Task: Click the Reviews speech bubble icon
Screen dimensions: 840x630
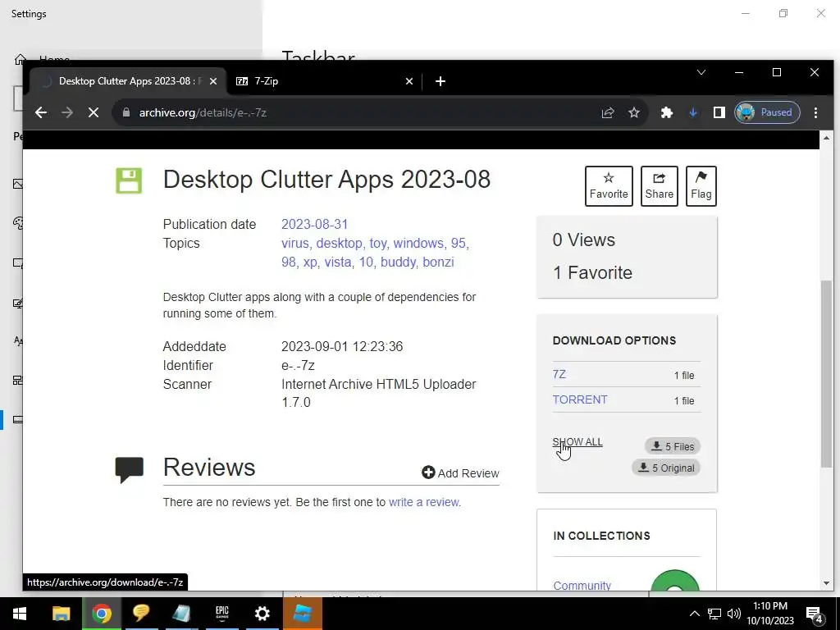Action: (129, 470)
